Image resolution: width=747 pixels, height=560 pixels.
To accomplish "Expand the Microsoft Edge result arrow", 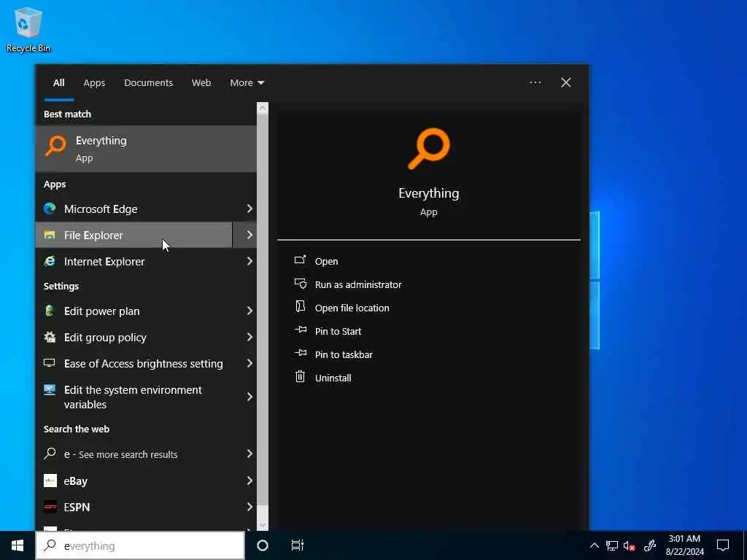I will tap(249, 209).
